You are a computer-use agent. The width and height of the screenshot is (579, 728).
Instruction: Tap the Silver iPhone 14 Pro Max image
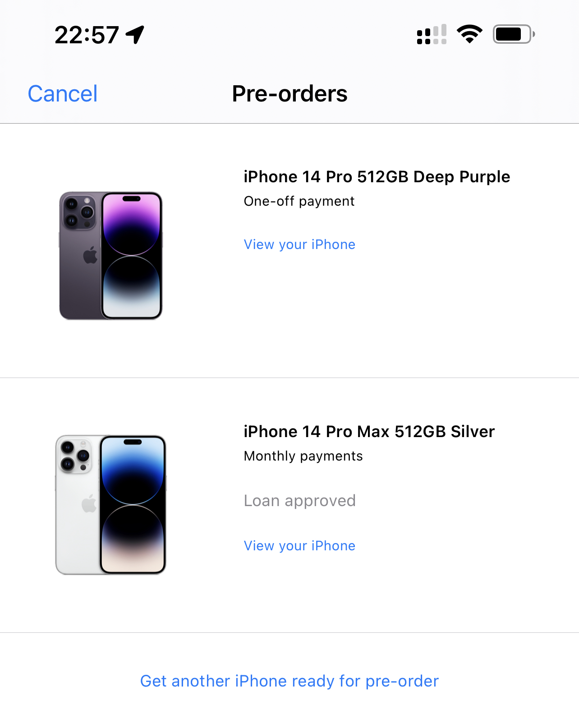pyautogui.click(x=111, y=505)
